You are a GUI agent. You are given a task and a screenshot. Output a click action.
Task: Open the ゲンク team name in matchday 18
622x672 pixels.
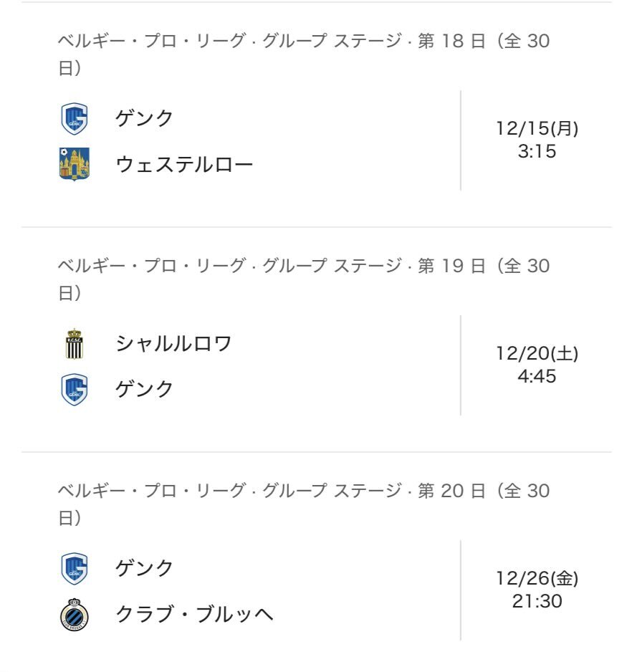(144, 118)
